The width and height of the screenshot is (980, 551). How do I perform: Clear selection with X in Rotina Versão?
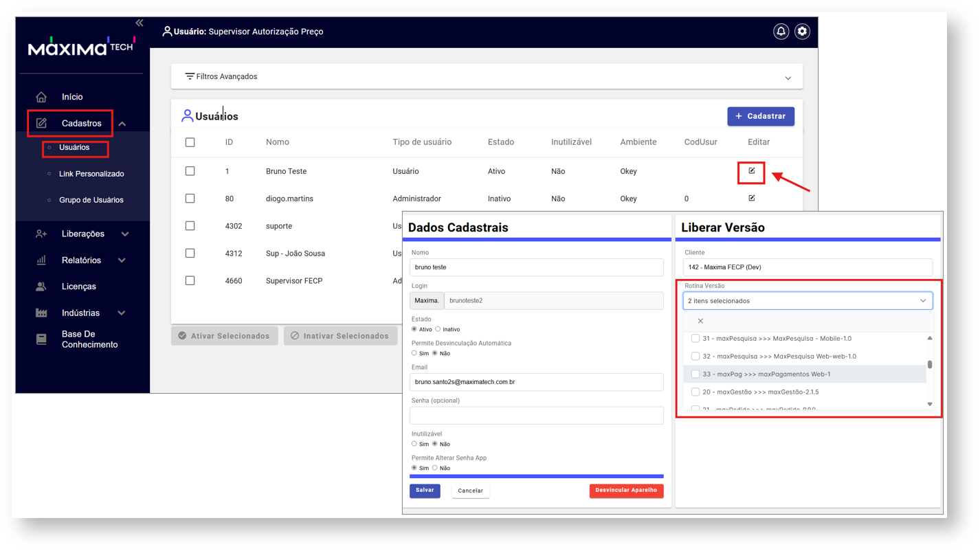(x=700, y=321)
